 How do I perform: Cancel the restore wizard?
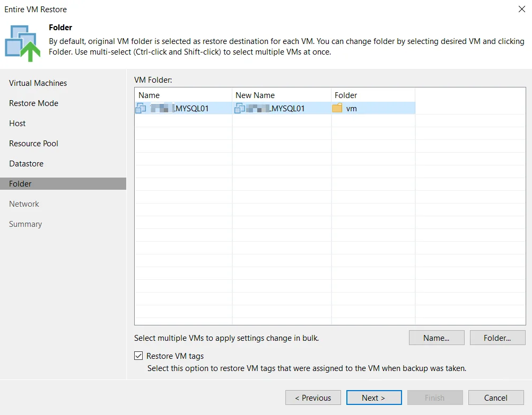(496, 398)
